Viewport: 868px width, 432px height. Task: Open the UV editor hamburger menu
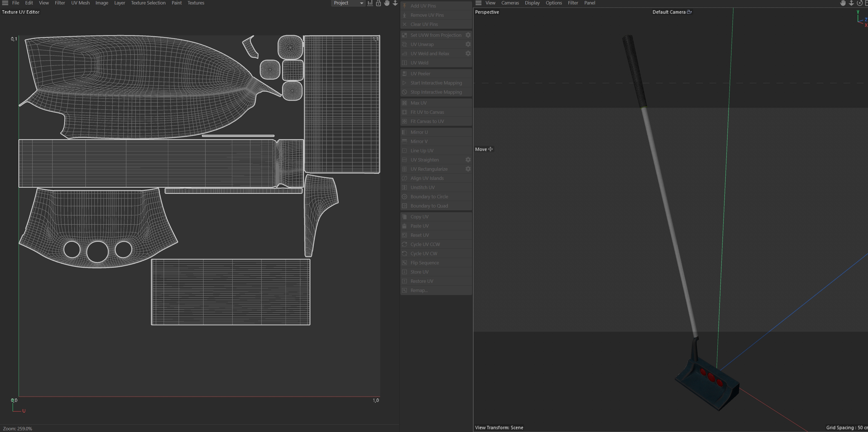tap(5, 3)
